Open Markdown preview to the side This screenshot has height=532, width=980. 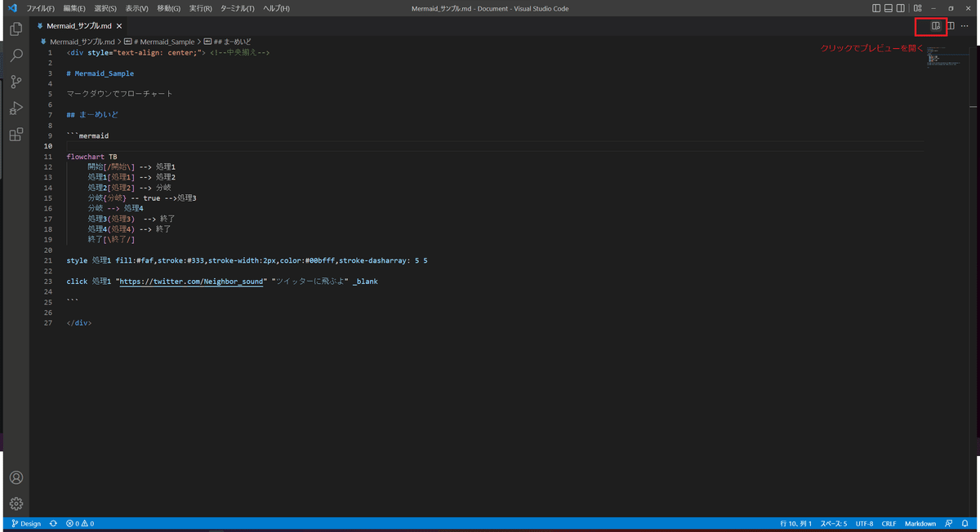pos(937,26)
